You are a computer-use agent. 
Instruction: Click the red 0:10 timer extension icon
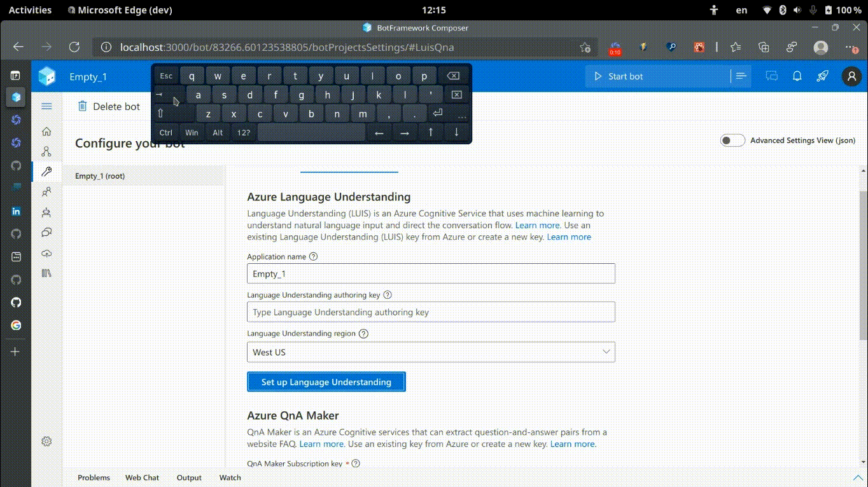coord(615,48)
